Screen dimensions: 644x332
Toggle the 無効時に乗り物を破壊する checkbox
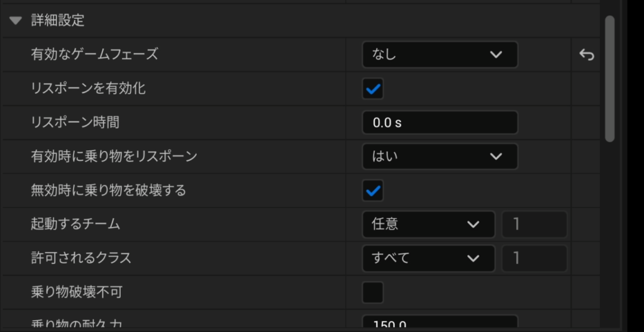click(x=373, y=191)
